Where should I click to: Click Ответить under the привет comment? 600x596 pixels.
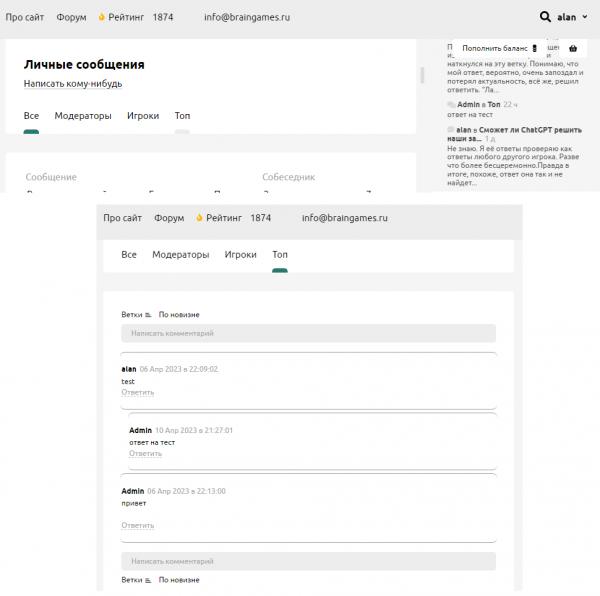138,526
